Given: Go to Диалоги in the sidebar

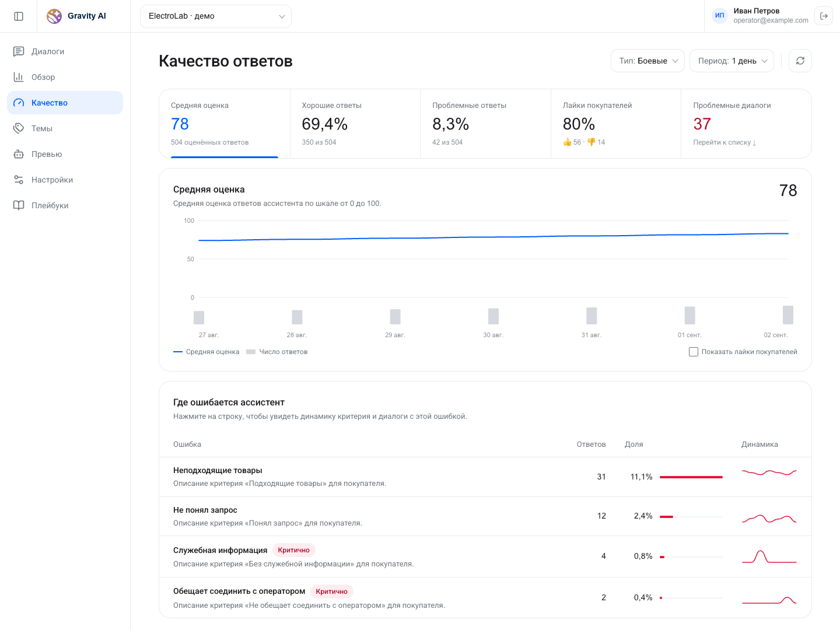Looking at the screenshot, I should point(65,51).
